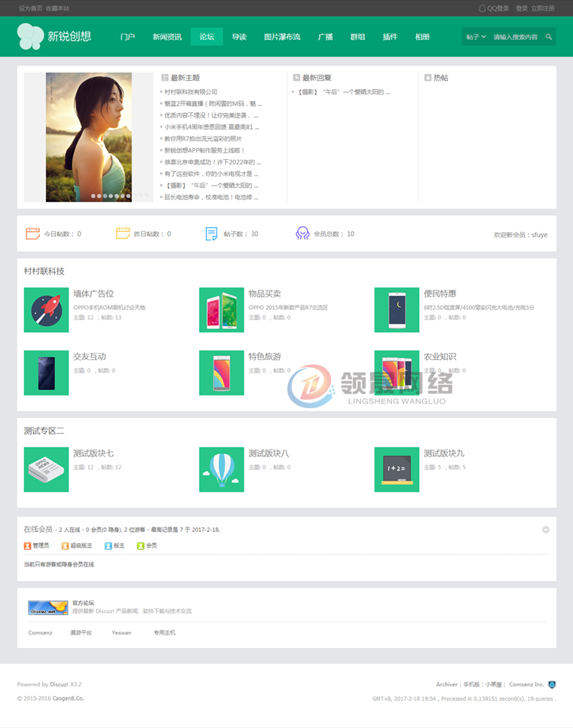
Task: Open the 插件 nav item
Action: [390, 37]
